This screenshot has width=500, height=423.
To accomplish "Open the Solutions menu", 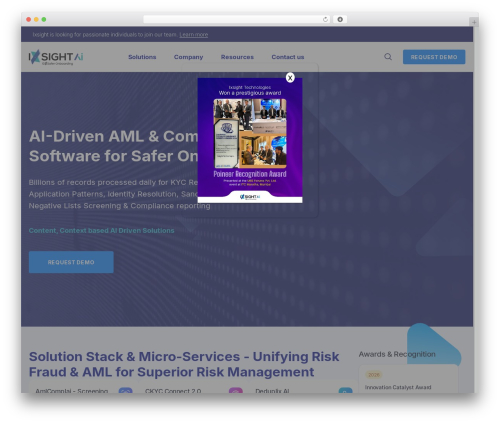I will 142,57.
